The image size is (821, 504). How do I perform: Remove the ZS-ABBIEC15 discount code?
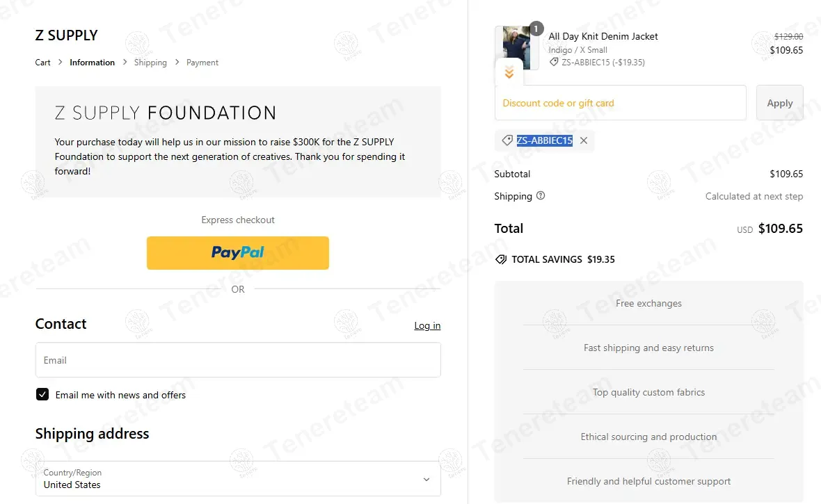click(x=584, y=140)
